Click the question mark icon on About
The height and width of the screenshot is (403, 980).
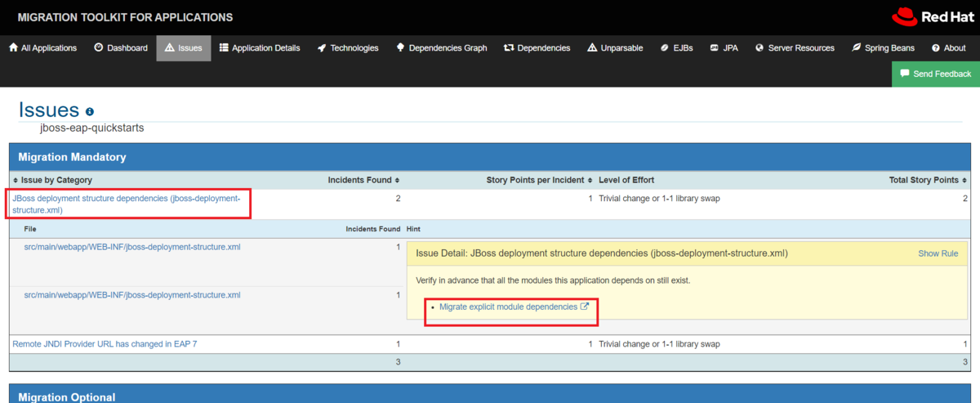tap(936, 48)
